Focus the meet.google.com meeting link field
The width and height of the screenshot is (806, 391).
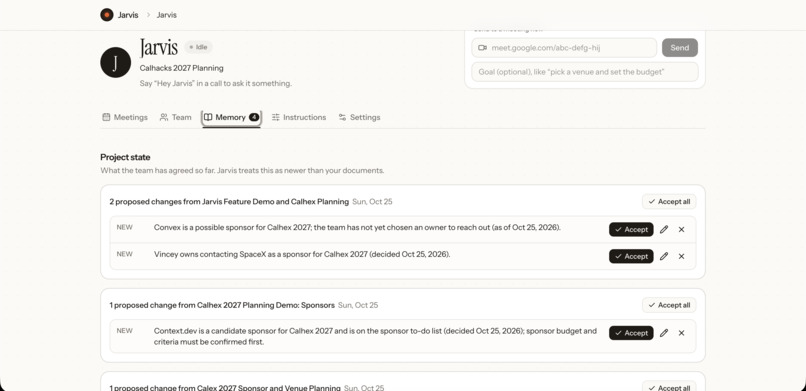pos(564,48)
